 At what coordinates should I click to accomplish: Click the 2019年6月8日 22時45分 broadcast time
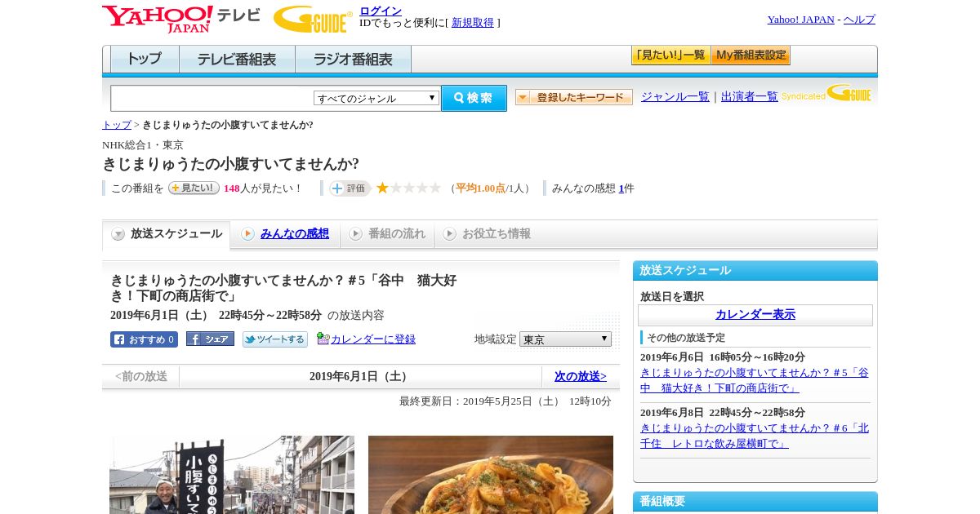point(723,413)
